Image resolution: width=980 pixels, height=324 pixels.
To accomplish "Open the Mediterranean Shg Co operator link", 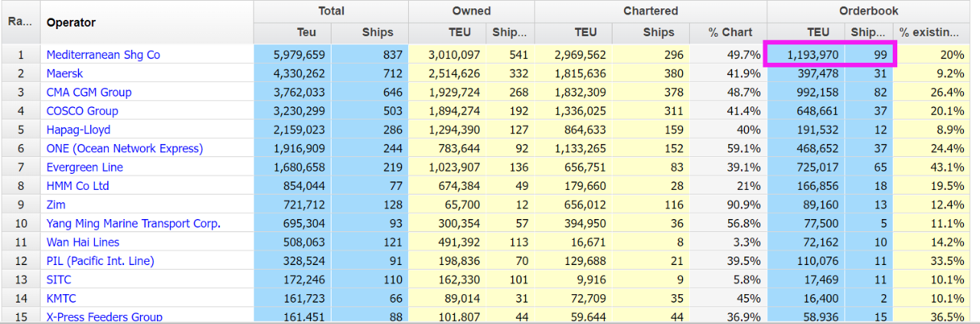I will pyautogui.click(x=103, y=55).
